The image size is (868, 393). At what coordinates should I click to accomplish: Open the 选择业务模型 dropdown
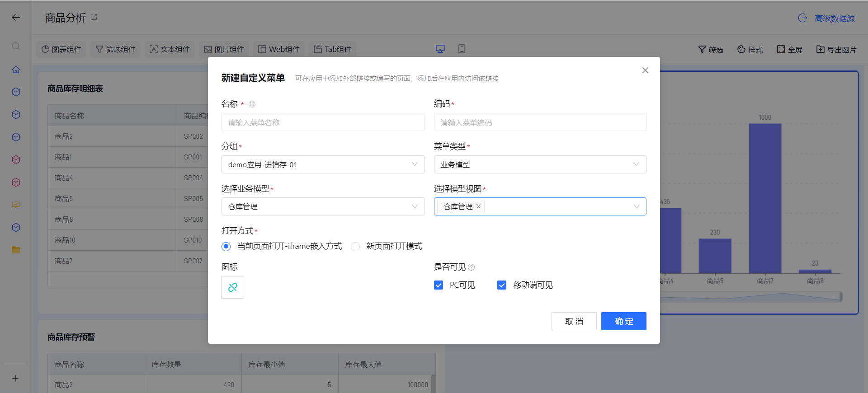coord(323,206)
